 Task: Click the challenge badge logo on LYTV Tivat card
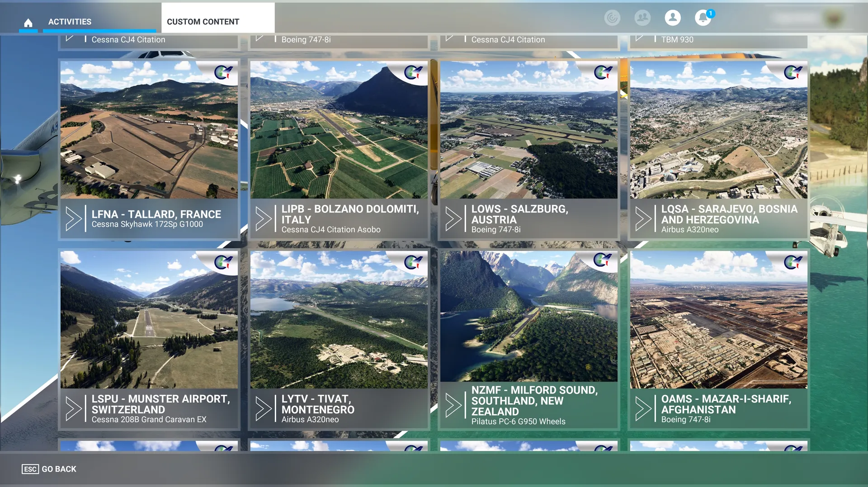click(x=413, y=262)
